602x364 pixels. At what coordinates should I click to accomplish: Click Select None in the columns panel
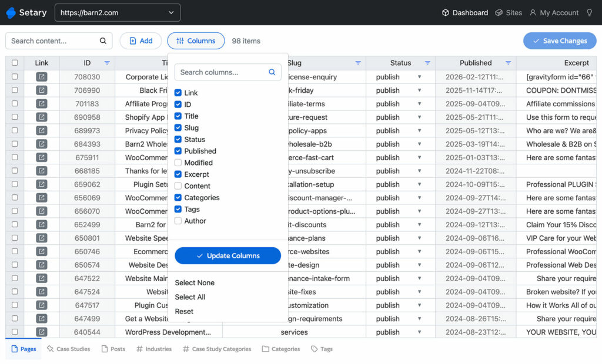[x=195, y=282]
